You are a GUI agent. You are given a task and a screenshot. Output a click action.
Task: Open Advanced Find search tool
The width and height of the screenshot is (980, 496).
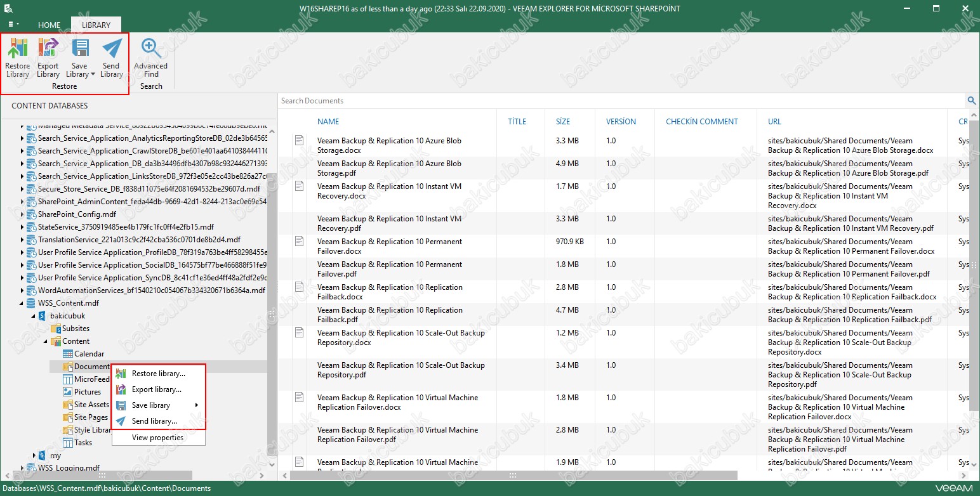pyautogui.click(x=151, y=58)
